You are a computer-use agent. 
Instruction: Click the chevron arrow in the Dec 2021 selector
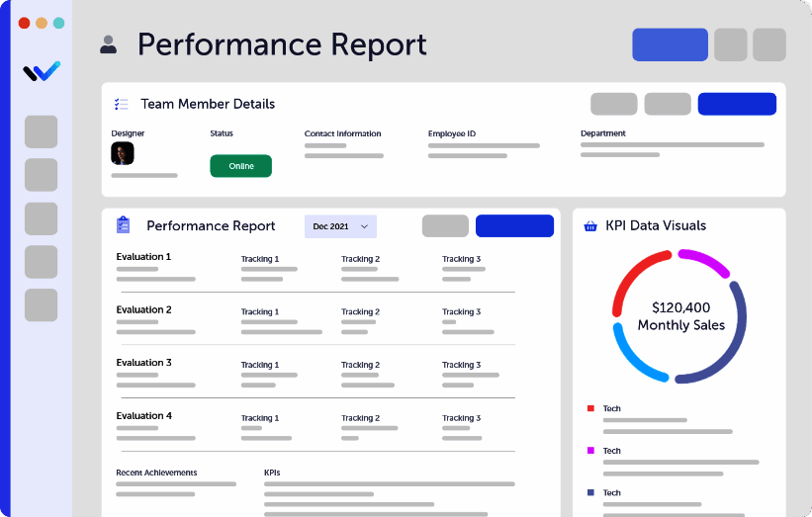click(x=364, y=226)
